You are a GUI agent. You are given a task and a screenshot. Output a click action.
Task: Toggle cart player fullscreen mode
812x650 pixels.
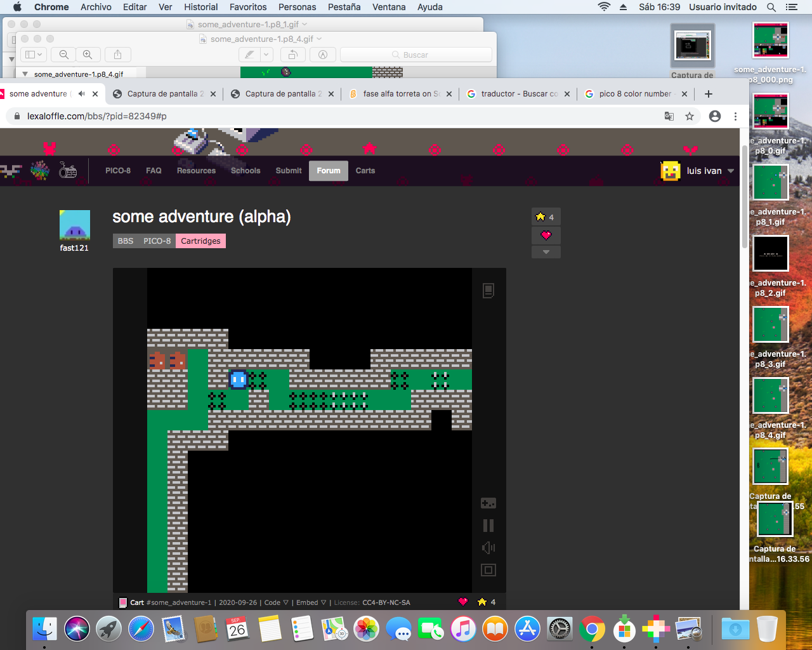tap(488, 570)
